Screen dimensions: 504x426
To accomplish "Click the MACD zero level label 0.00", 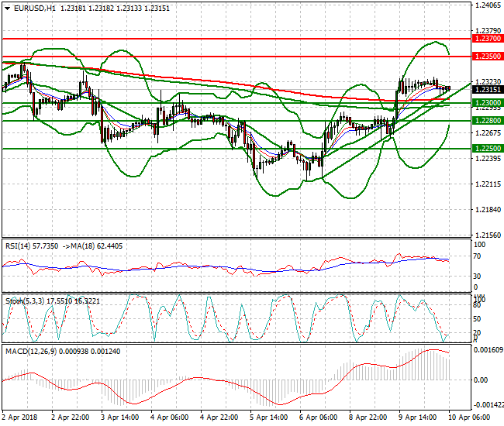I will (x=481, y=380).
